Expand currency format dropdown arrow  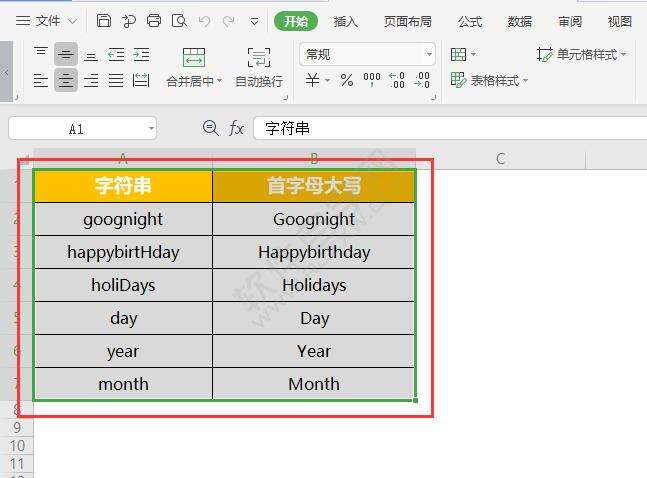coord(328,80)
